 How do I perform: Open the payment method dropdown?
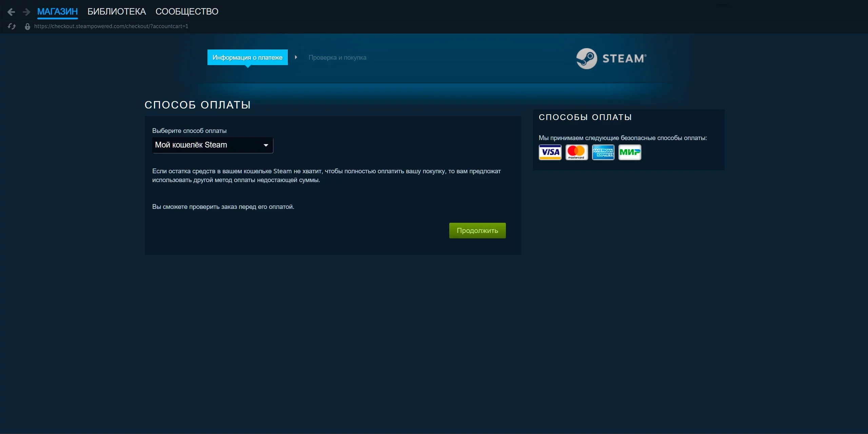point(212,145)
